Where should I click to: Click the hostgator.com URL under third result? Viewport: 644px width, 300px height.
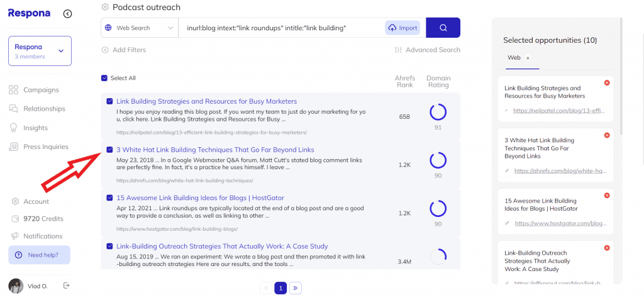tap(177, 229)
